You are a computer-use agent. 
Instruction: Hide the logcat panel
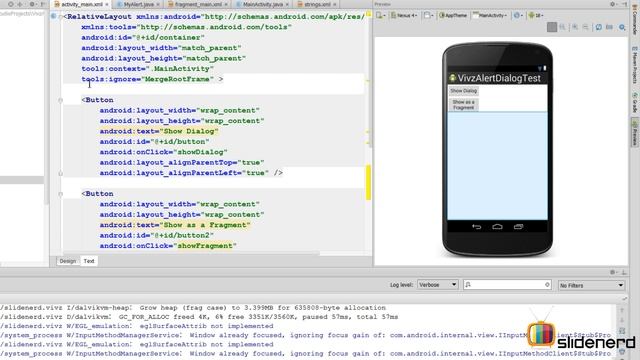(623, 272)
